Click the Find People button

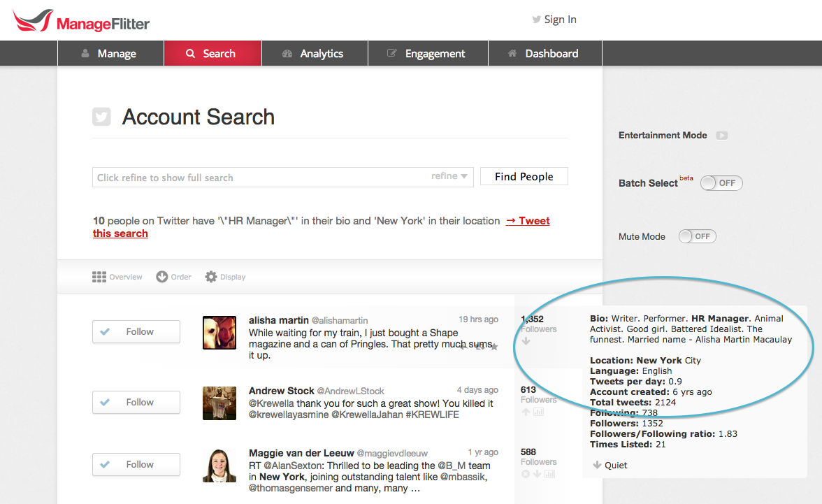(x=524, y=177)
